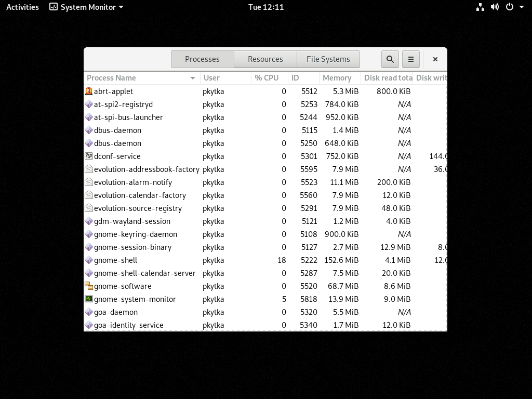Open the System Monitor app menu
The image size is (532, 399).
(87, 7)
